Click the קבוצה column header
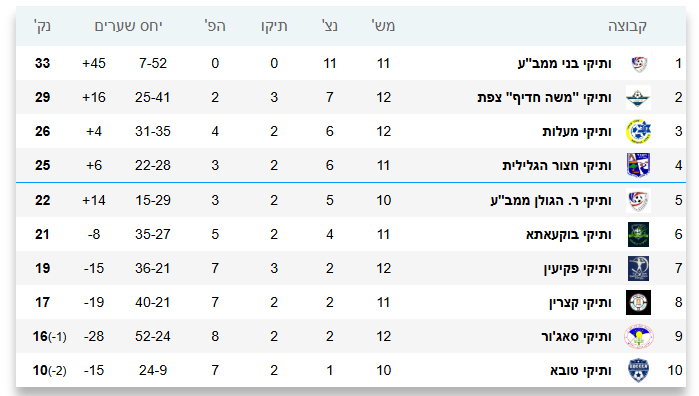Screen dimensions: 699x396 click(x=627, y=26)
